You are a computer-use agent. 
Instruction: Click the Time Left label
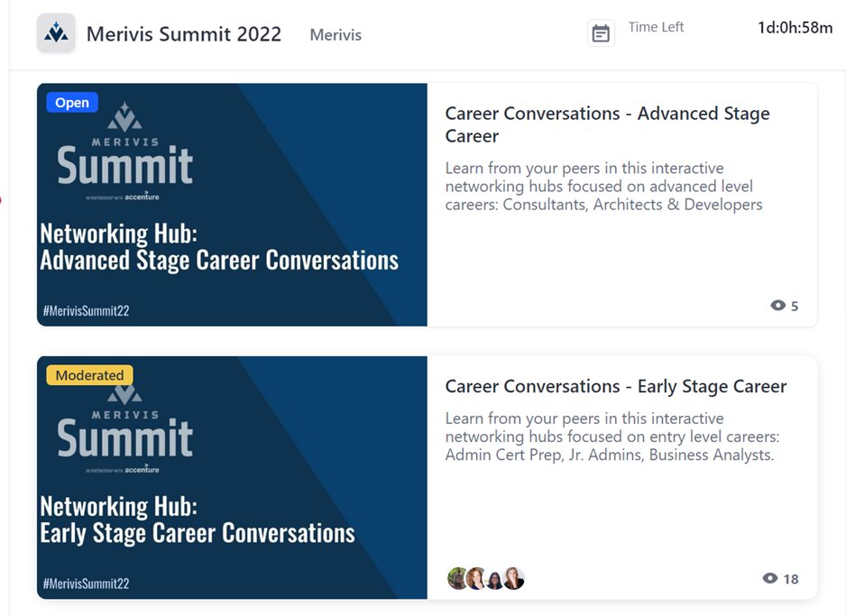point(656,27)
